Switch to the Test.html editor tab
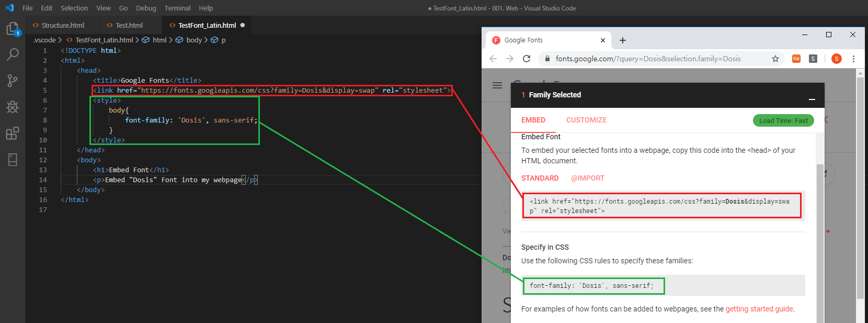Viewport: 868px width, 323px height. point(129,25)
